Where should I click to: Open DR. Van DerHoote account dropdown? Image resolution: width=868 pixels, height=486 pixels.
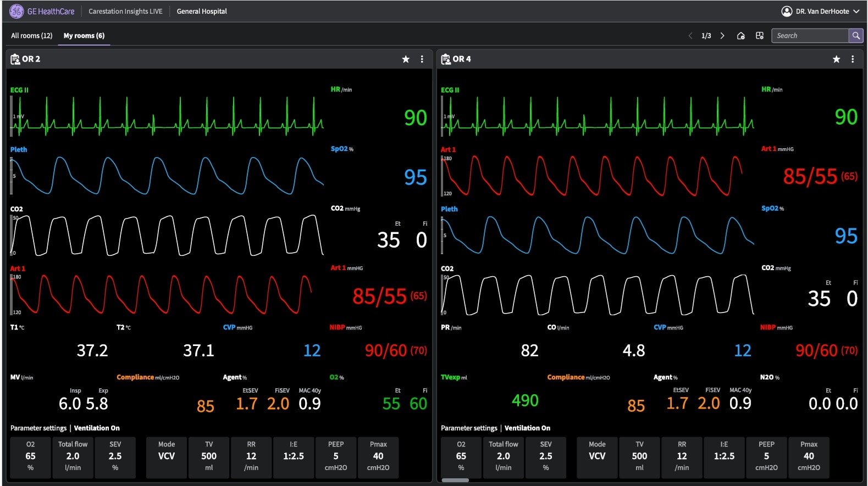tap(856, 11)
